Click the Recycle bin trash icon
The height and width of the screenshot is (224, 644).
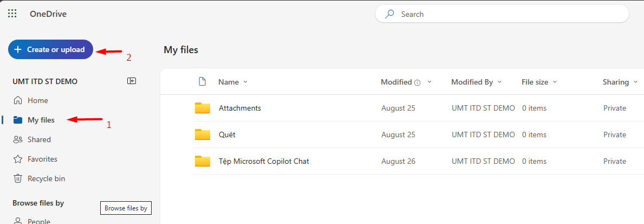coord(18,178)
